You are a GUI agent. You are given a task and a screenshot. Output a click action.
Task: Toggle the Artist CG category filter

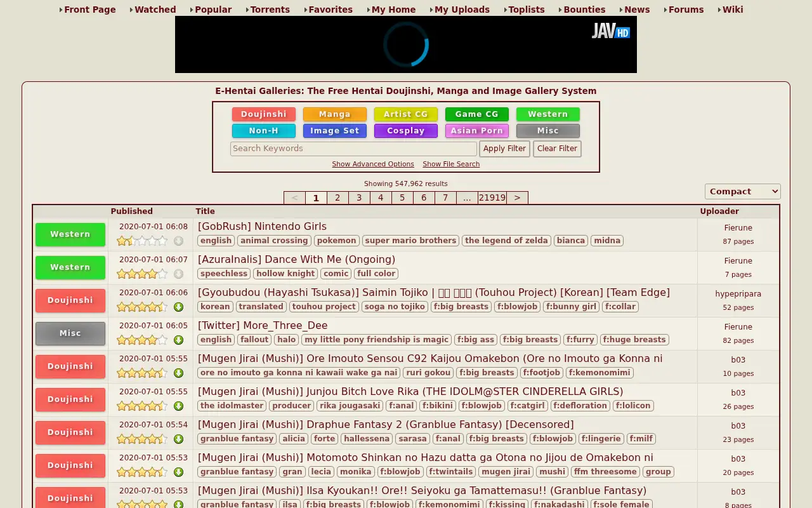point(406,114)
